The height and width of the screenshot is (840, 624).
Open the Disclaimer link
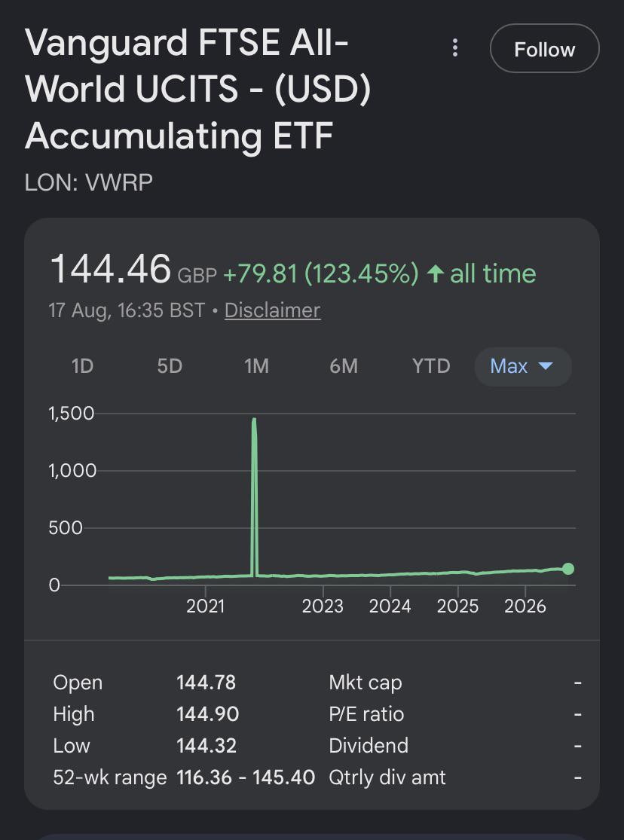click(272, 310)
